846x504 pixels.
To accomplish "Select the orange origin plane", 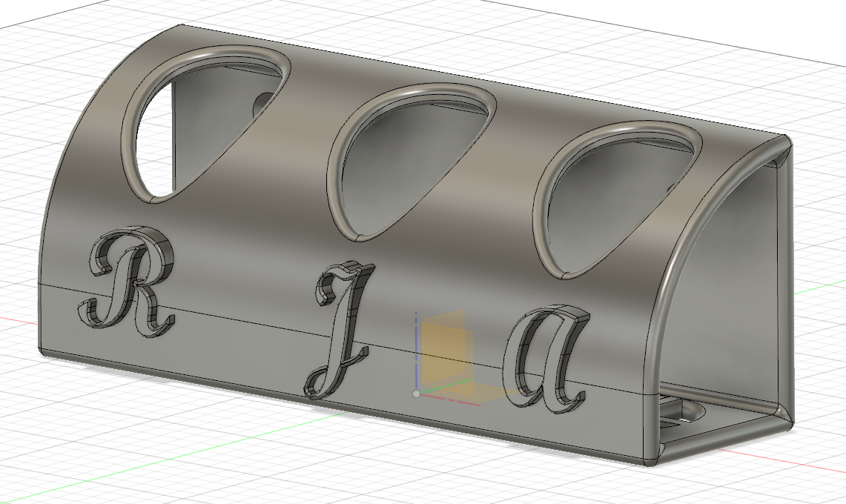I will (446, 347).
